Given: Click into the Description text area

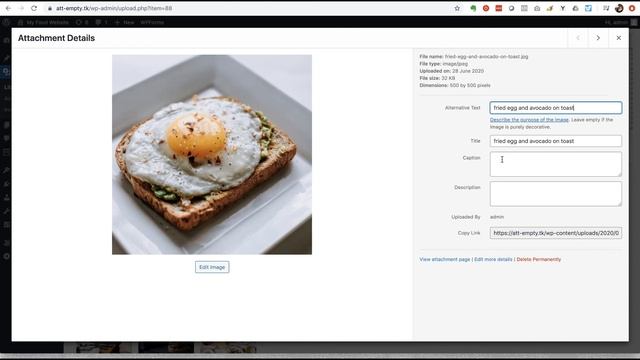Looking at the screenshot, I should (556, 194).
